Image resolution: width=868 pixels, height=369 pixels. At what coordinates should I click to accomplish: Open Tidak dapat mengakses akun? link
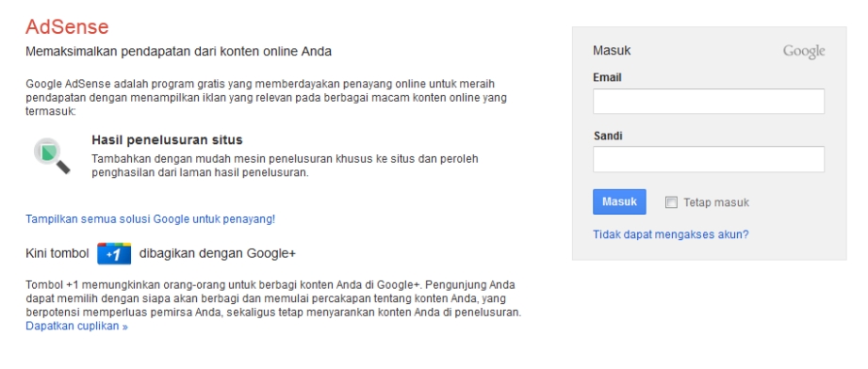pos(671,234)
